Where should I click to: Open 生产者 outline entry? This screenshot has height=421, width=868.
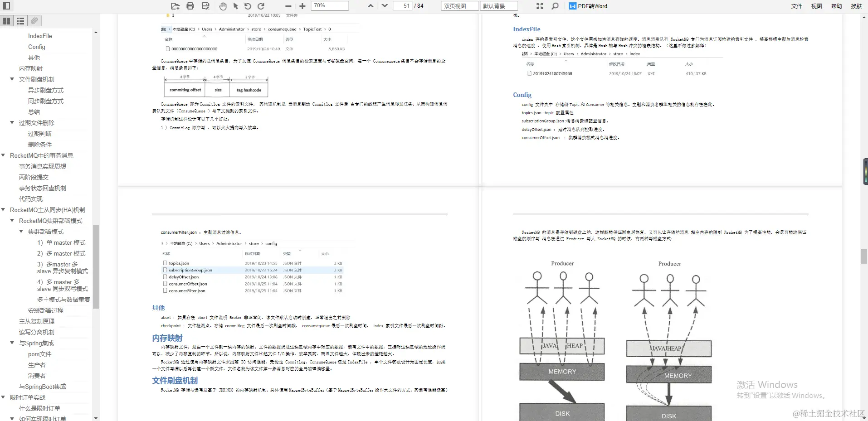tap(37, 365)
